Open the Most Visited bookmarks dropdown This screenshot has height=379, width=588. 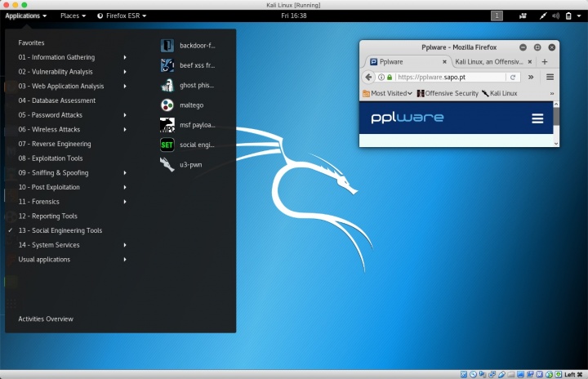click(x=389, y=93)
